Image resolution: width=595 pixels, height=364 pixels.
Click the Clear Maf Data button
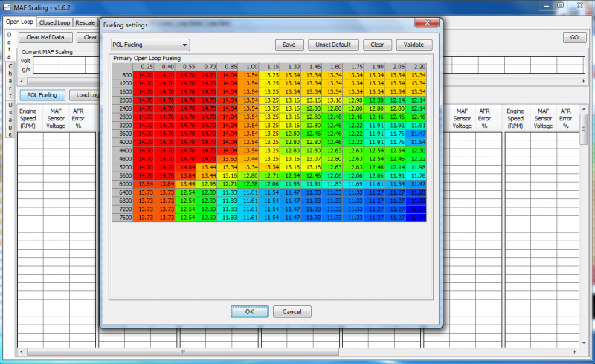pyautogui.click(x=45, y=37)
